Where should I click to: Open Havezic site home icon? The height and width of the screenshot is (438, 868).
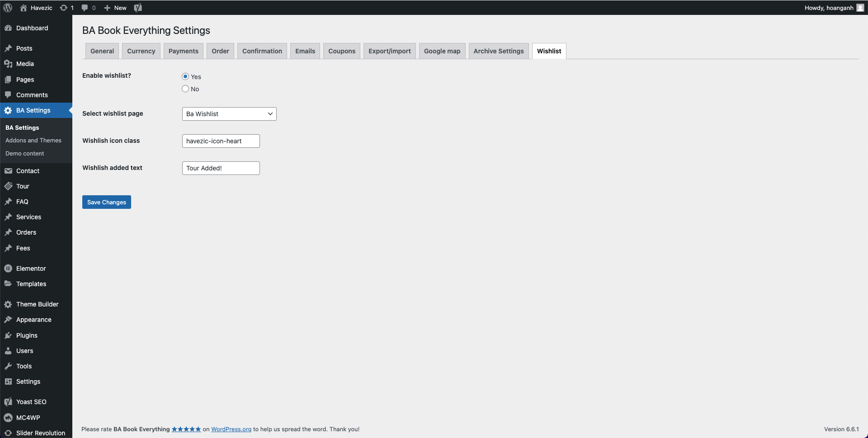24,8
